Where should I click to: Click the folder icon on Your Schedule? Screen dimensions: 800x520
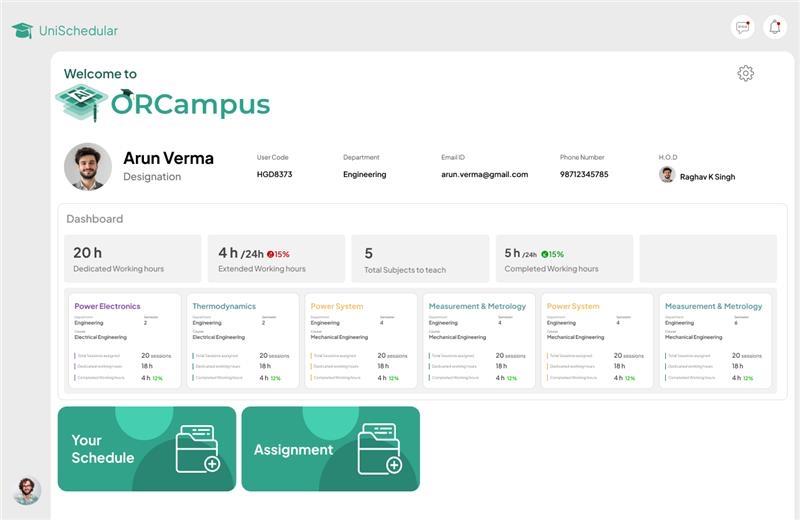coord(197,449)
